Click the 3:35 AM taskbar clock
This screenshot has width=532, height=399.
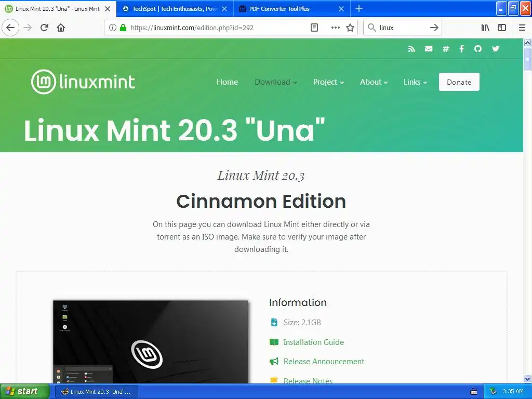[513, 392]
